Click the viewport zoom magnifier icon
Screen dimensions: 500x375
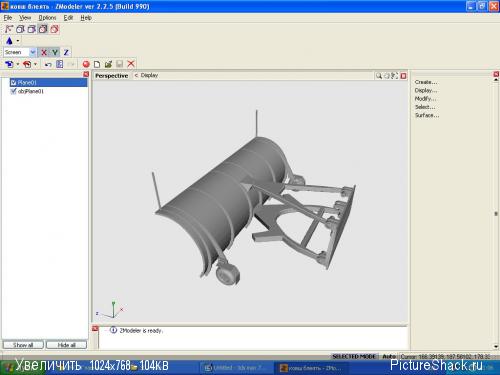click(x=379, y=76)
